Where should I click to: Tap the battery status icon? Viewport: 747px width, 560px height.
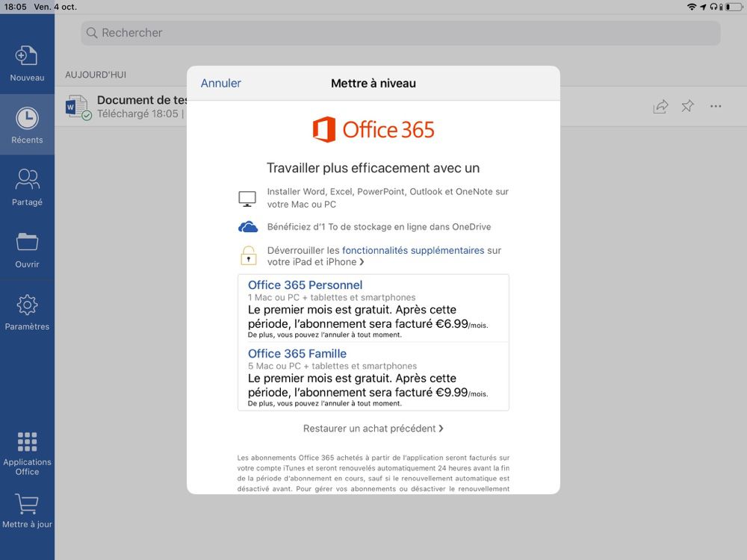[734, 7]
